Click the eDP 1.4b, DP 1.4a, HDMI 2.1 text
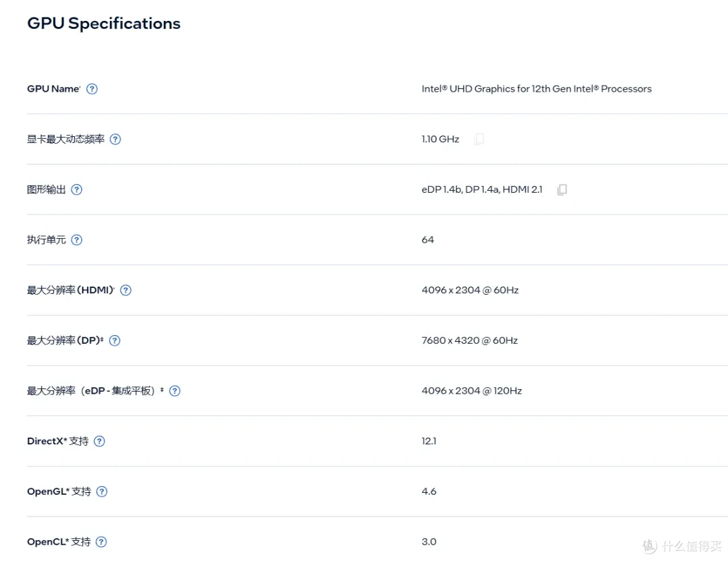 482,189
